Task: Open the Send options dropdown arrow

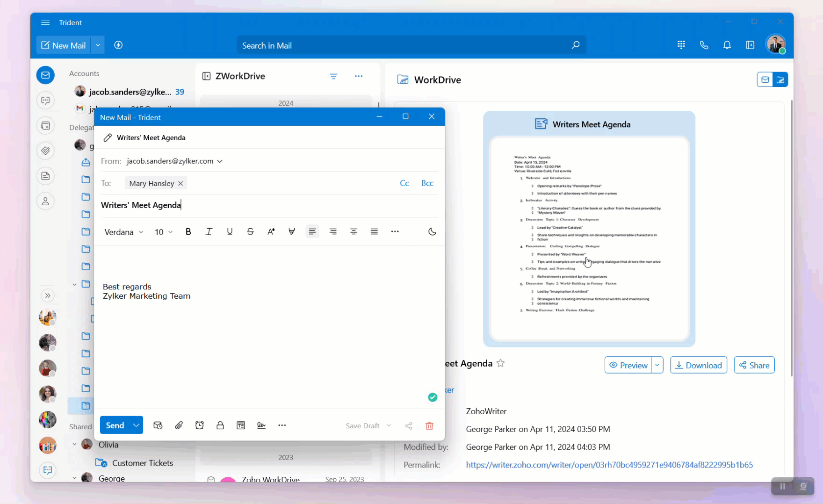Action: pyautogui.click(x=136, y=425)
